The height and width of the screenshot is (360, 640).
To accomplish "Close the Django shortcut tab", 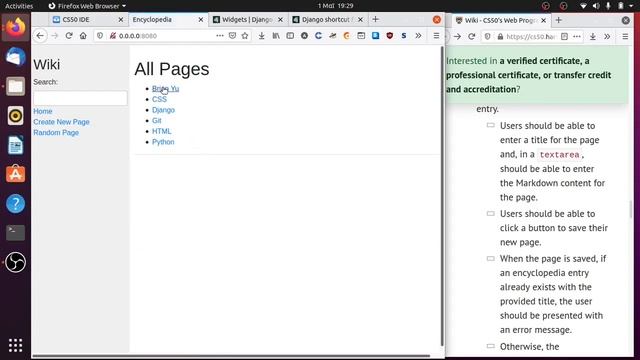I will 360,20.
